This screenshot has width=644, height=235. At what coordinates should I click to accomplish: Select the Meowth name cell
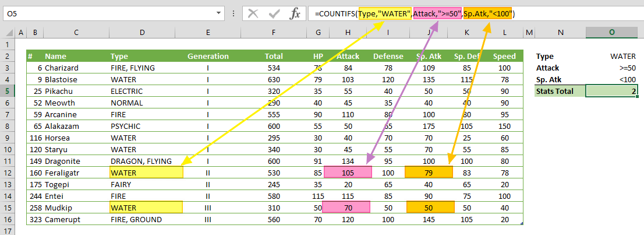pos(76,103)
